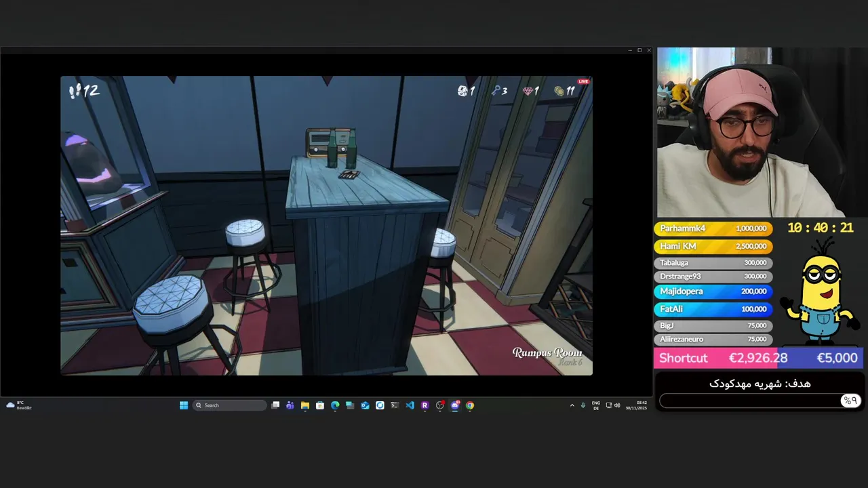
Task: Open File Explorer from the taskbar
Action: point(305,405)
